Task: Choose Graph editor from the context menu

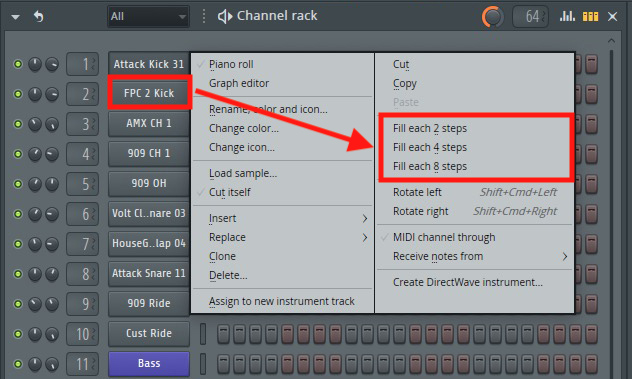Action: 239,83
